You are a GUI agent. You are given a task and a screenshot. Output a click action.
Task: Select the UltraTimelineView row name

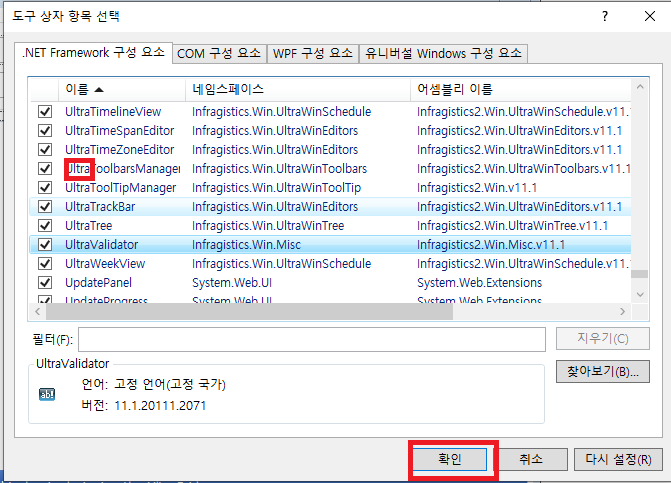click(x=113, y=112)
